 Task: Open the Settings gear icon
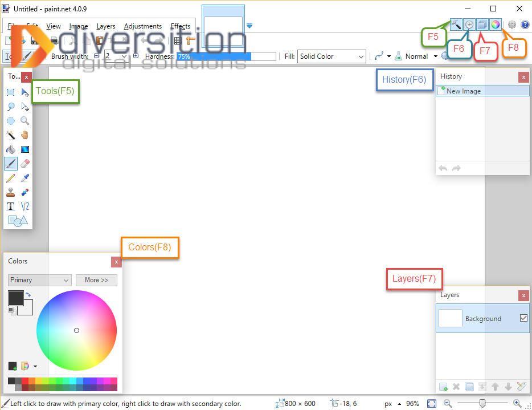tap(512, 25)
